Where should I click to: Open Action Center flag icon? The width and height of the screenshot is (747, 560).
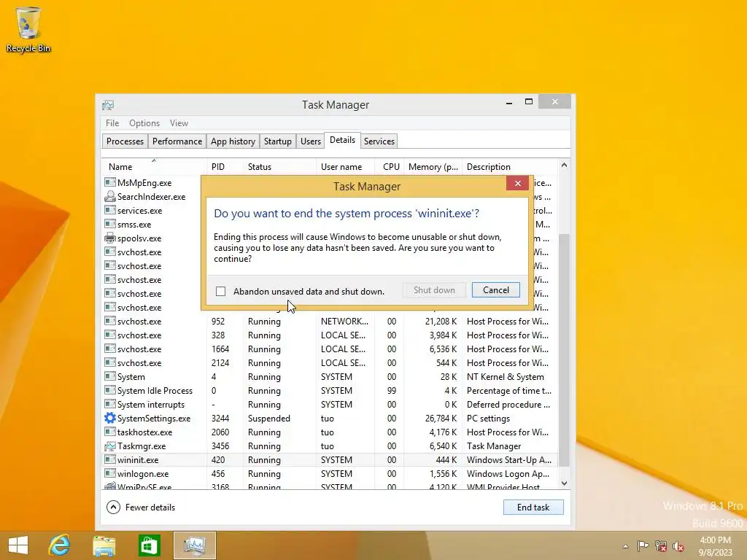(643, 545)
